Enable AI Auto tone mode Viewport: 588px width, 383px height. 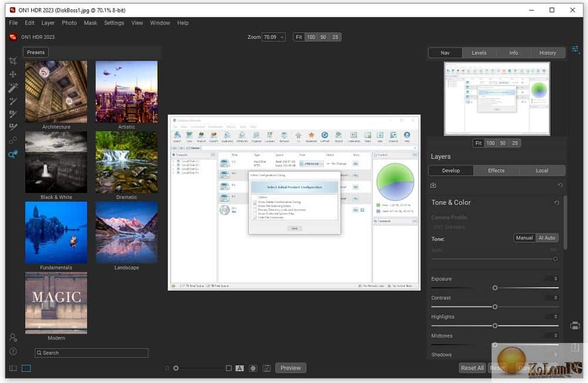547,238
